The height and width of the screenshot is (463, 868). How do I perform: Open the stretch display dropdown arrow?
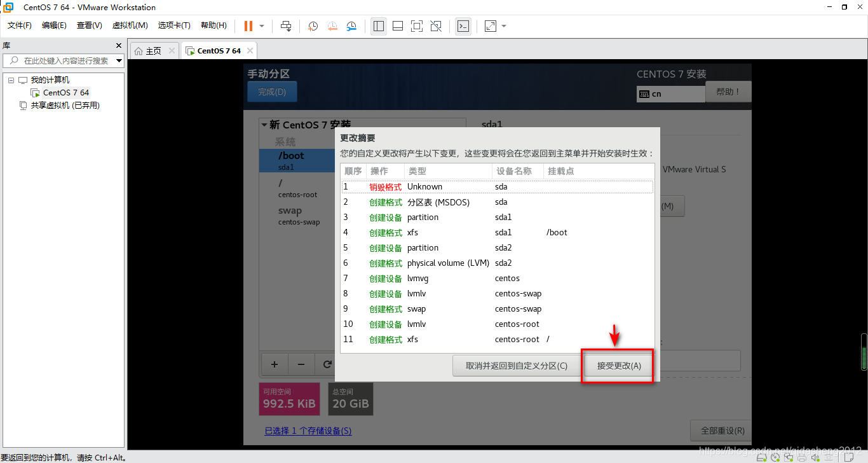point(504,26)
